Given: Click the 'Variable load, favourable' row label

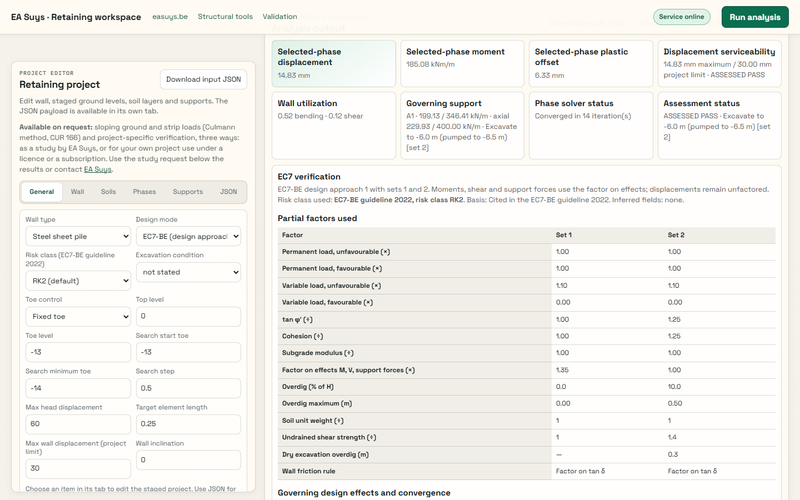Looking at the screenshot, I should tap(327, 302).
